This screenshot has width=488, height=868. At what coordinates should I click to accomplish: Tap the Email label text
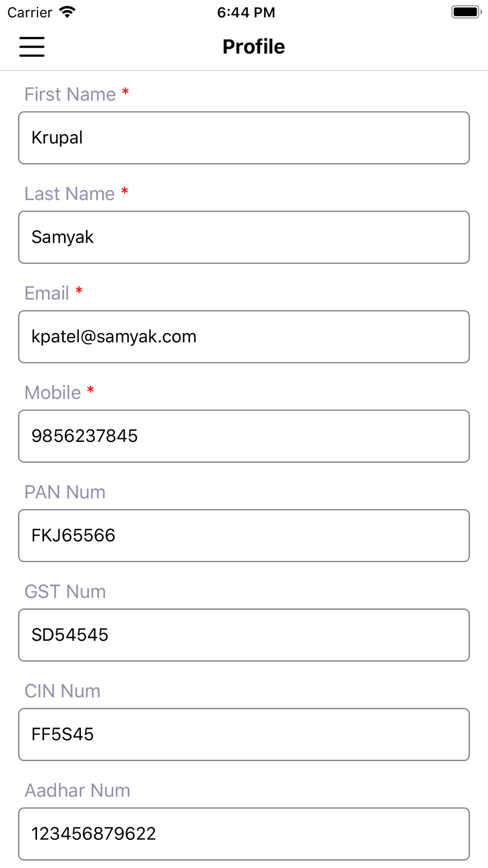[x=47, y=293]
